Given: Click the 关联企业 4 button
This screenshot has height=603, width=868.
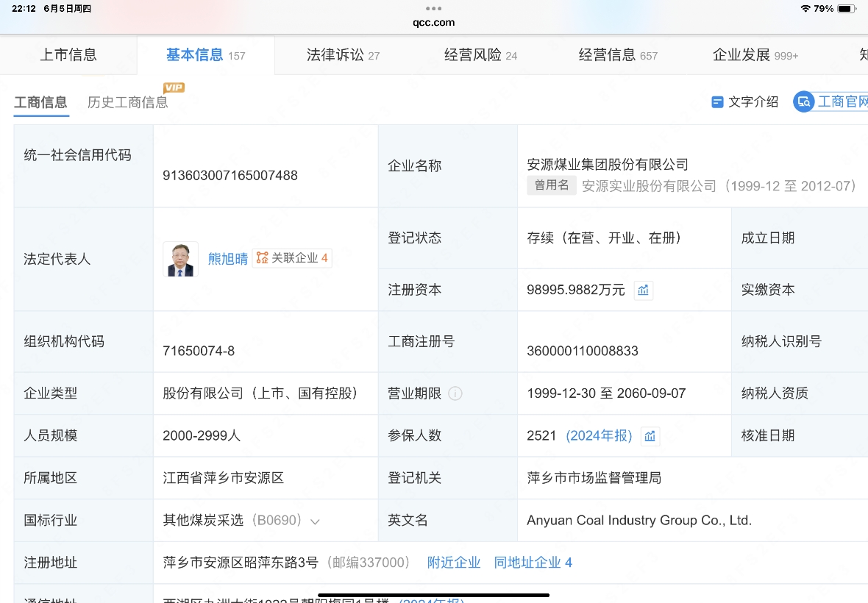Looking at the screenshot, I should (292, 258).
